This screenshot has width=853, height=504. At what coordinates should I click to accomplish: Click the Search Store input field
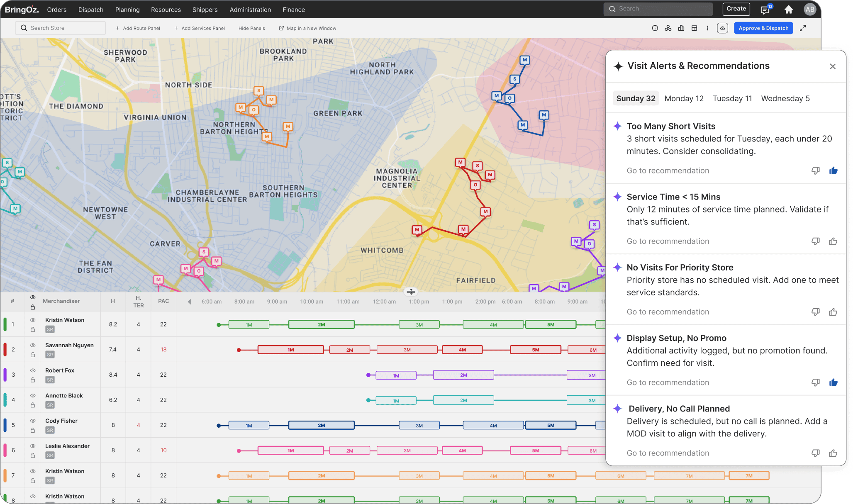click(x=61, y=28)
